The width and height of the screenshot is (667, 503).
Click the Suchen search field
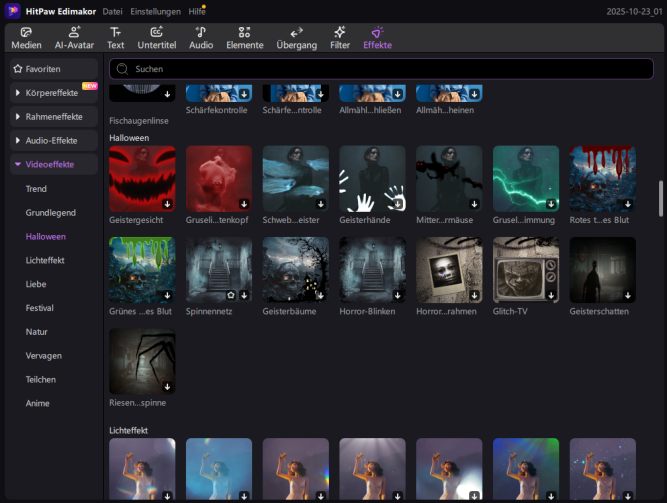(380, 69)
